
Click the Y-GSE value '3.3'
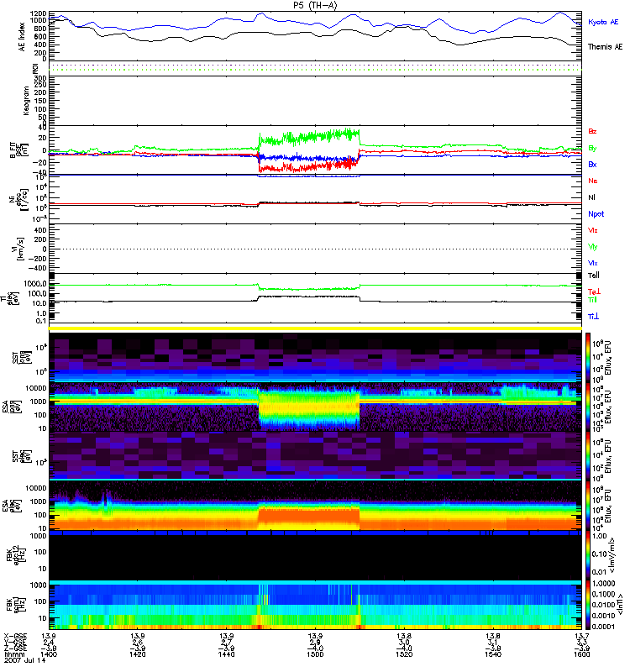tap(582, 643)
